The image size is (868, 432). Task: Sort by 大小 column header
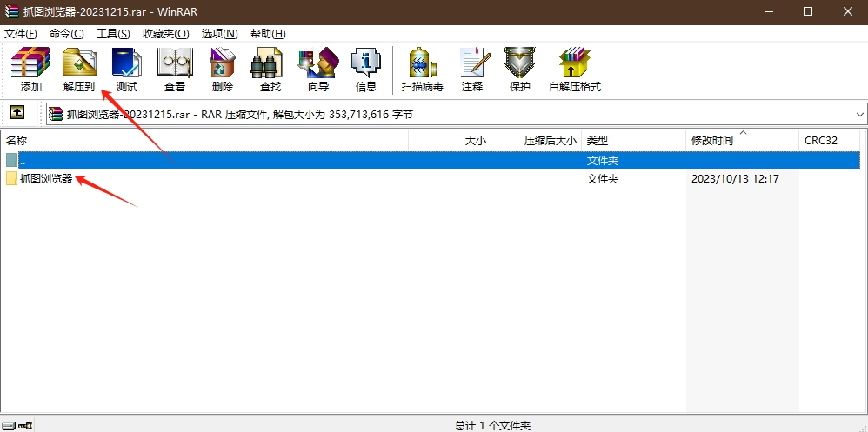coord(450,141)
